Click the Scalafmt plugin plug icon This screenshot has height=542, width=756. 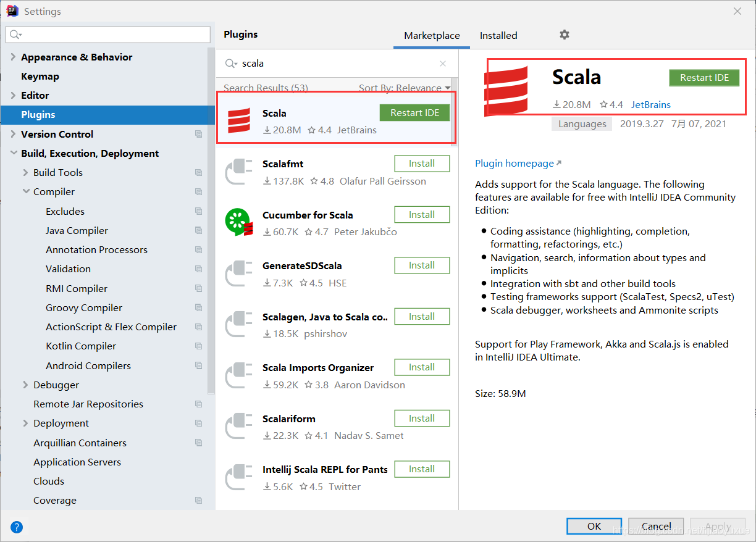click(x=239, y=172)
